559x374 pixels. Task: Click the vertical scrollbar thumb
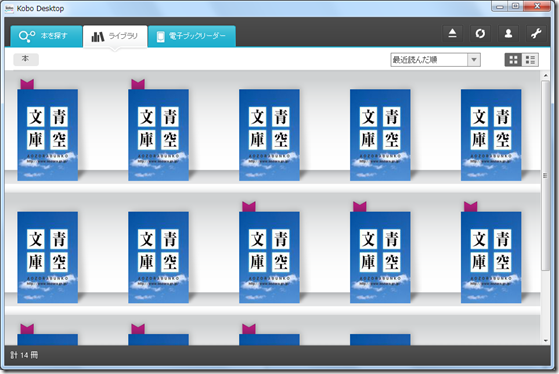545,175
